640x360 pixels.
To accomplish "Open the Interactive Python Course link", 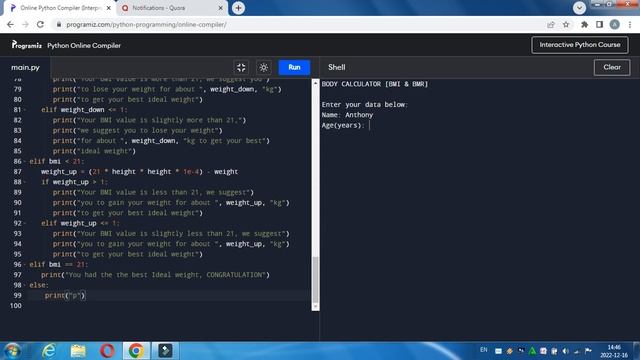I will pyautogui.click(x=580, y=45).
